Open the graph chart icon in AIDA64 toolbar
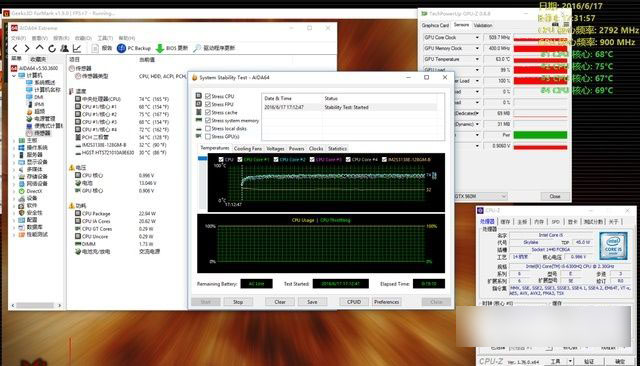The height and width of the screenshot is (366, 640). 77,48
